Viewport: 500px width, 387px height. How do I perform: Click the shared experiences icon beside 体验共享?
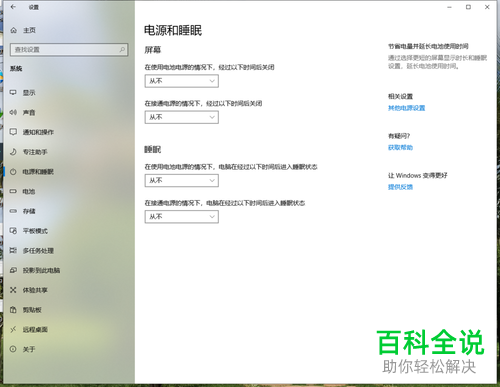pos(13,290)
